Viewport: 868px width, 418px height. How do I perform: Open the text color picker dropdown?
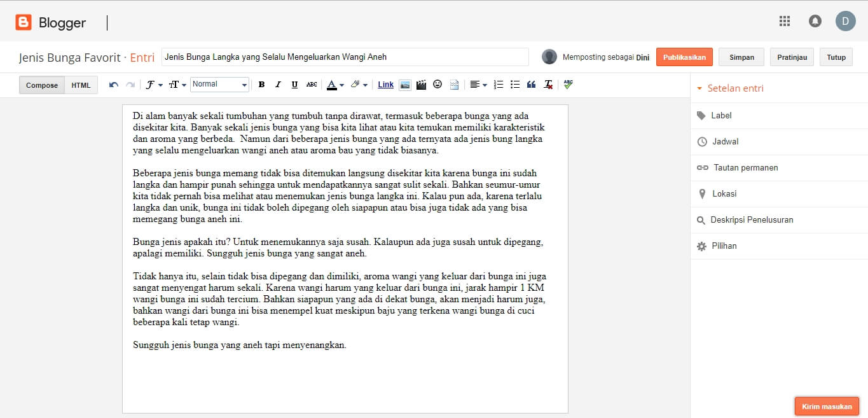pos(342,84)
